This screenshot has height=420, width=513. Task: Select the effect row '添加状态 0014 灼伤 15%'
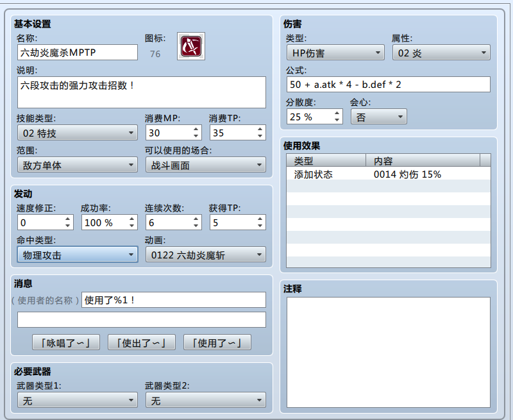[x=389, y=174]
